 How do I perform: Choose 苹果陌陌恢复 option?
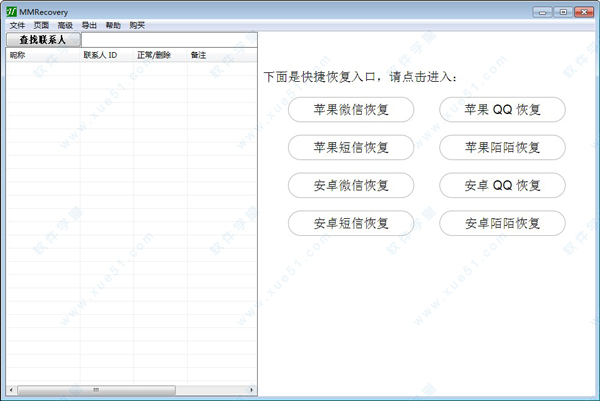502,147
